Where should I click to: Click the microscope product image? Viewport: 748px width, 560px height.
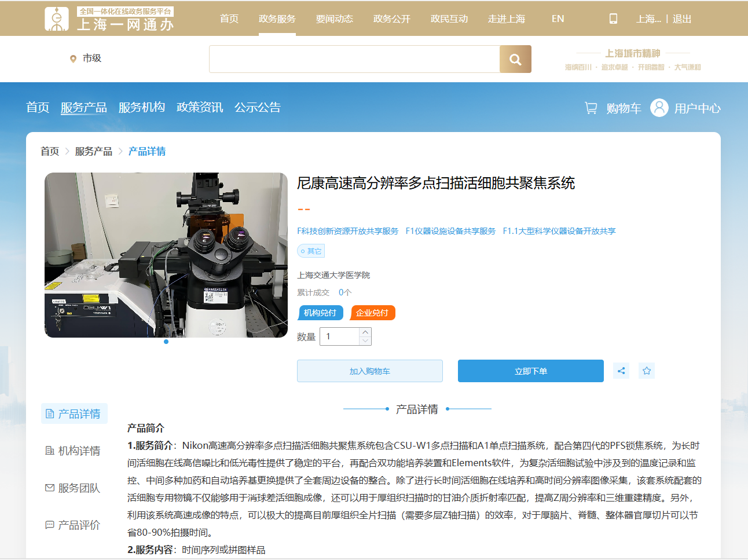pos(166,255)
